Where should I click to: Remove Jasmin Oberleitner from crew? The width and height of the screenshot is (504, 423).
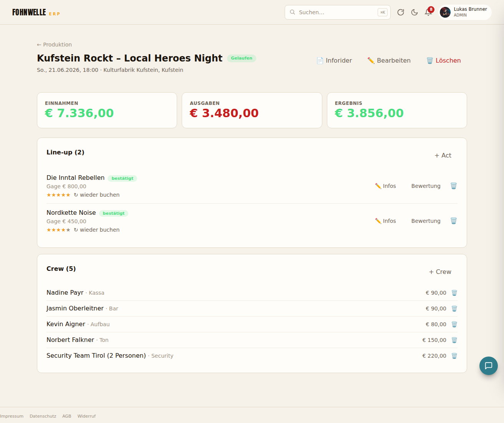click(454, 309)
